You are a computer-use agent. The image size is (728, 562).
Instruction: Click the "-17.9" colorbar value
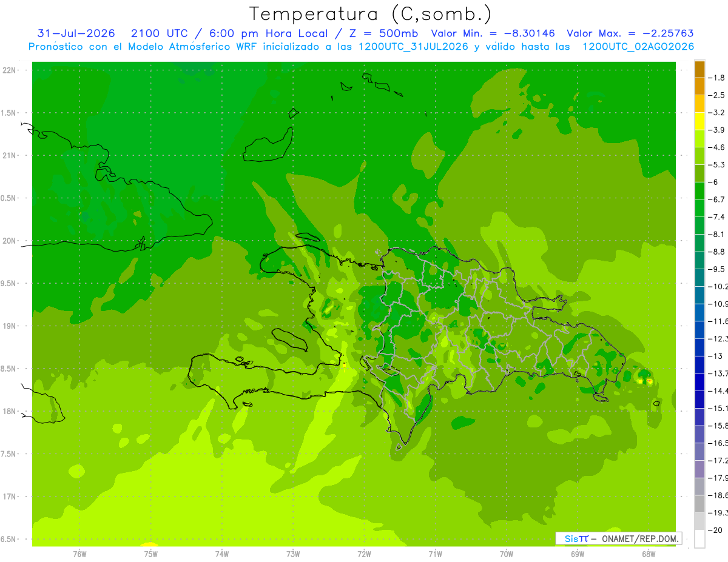click(x=718, y=478)
